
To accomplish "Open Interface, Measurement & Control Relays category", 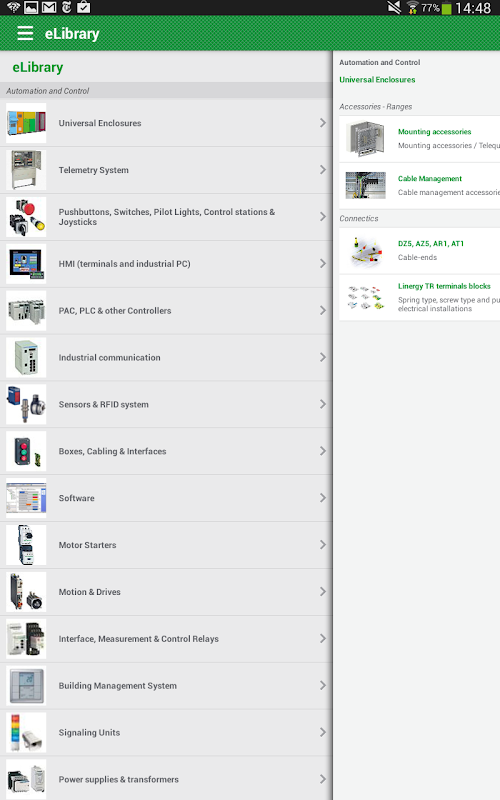I will tap(166, 639).
